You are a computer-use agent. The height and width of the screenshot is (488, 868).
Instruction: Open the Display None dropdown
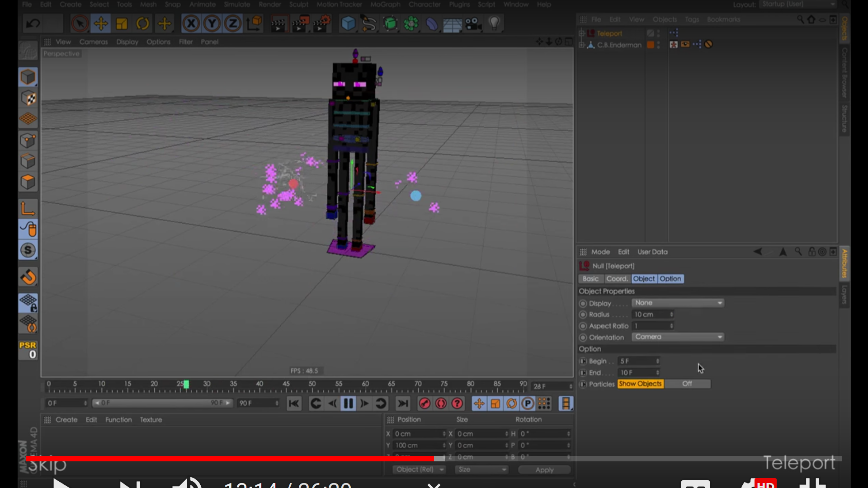678,303
